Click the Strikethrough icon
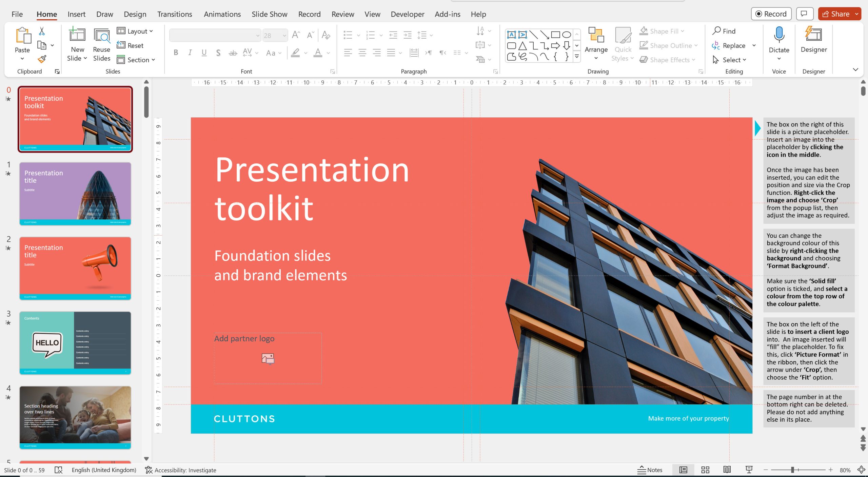Screen dimensions: 868x477 pos(233,53)
